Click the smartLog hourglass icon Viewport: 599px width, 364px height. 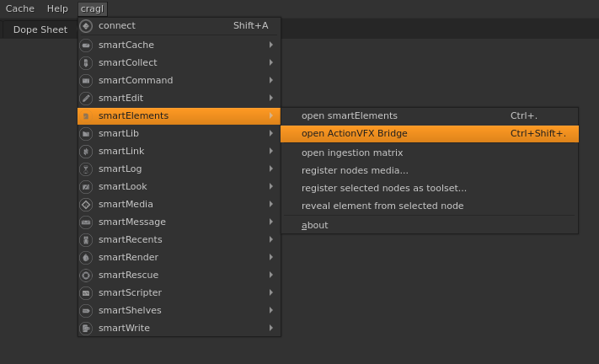86,169
